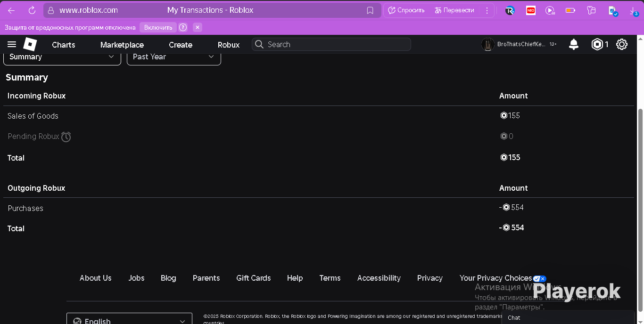Expand the English language dropdown
644x324 pixels.
coord(129,319)
